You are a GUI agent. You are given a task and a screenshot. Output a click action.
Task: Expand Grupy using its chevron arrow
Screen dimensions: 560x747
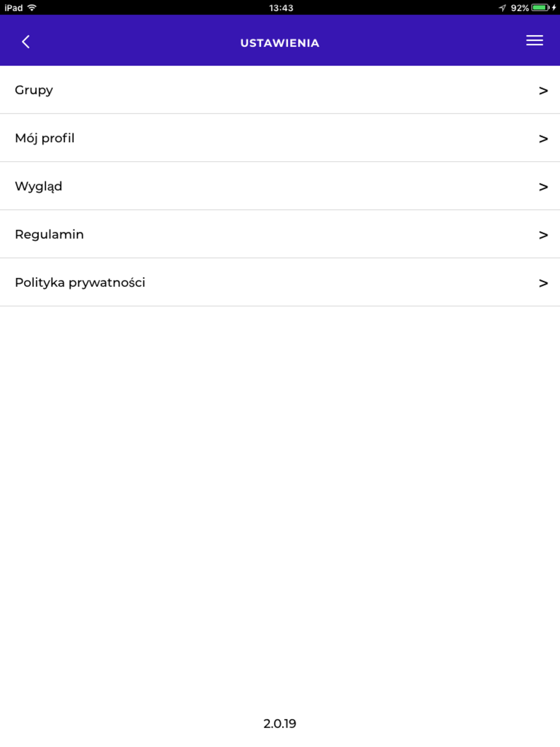tap(543, 91)
